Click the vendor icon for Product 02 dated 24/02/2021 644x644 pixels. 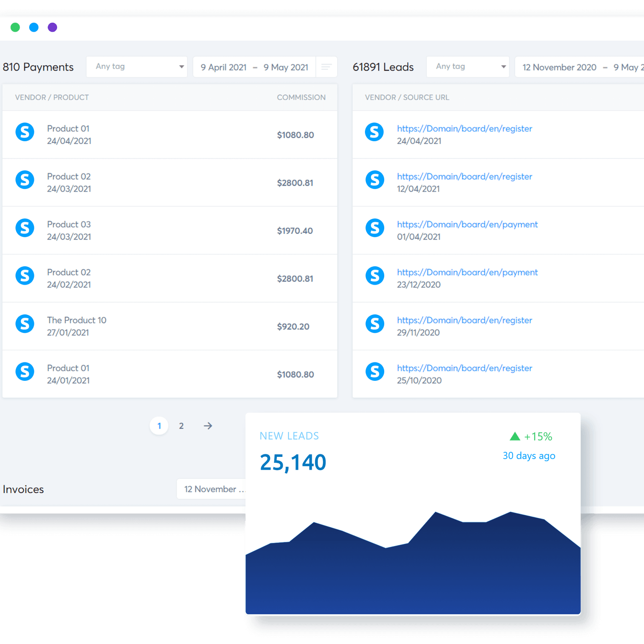(25, 275)
